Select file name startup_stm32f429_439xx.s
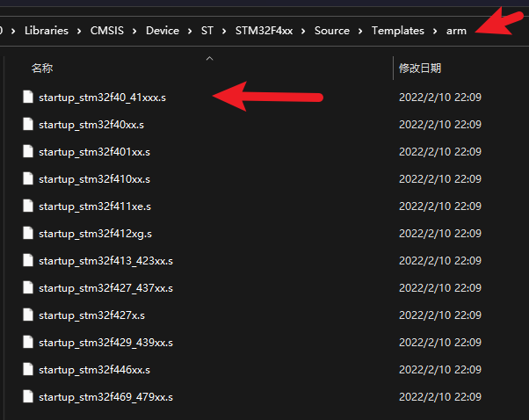 [x=106, y=343]
